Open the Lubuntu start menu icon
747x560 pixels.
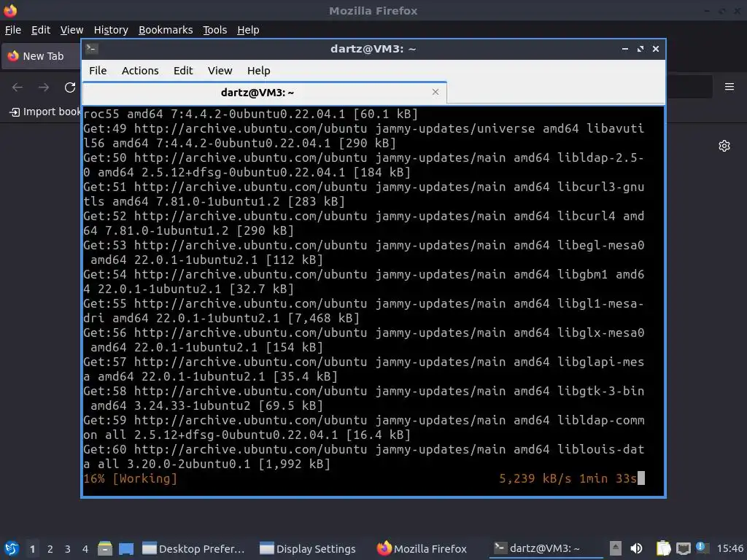[12, 548]
